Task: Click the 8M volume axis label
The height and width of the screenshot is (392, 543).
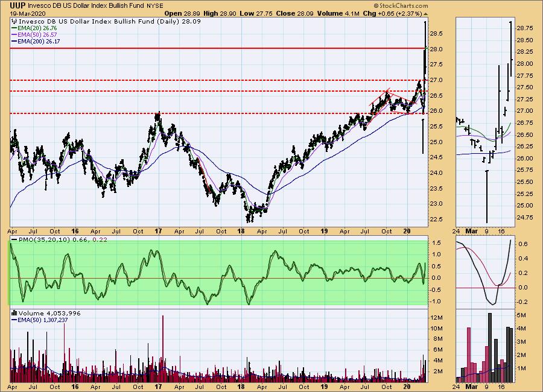Action: pos(438,339)
